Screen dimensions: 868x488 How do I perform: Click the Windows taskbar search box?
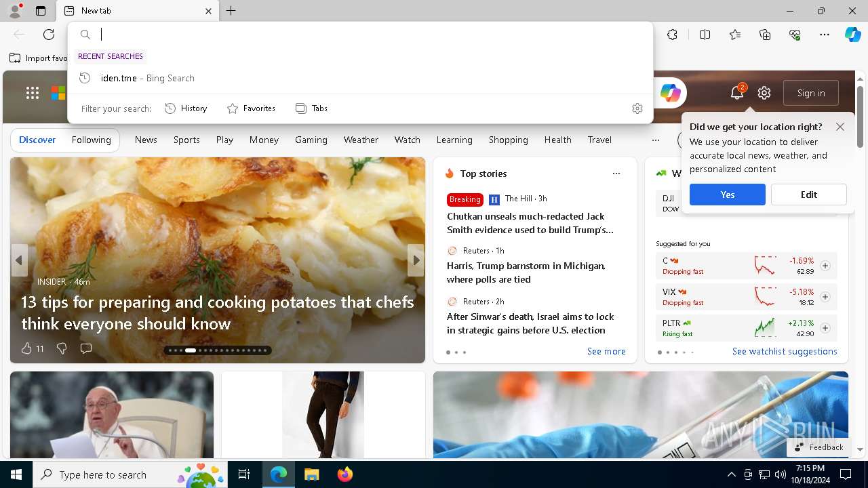point(132,474)
